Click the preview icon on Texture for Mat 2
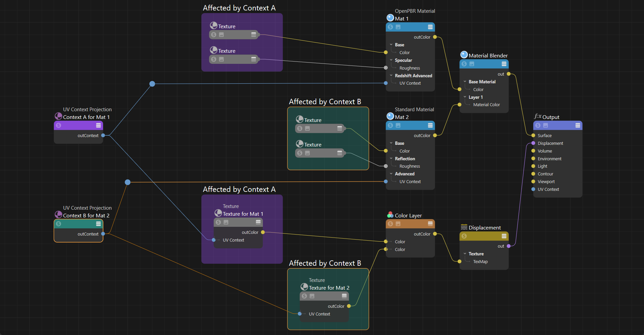This screenshot has width=644, height=335. point(312,296)
